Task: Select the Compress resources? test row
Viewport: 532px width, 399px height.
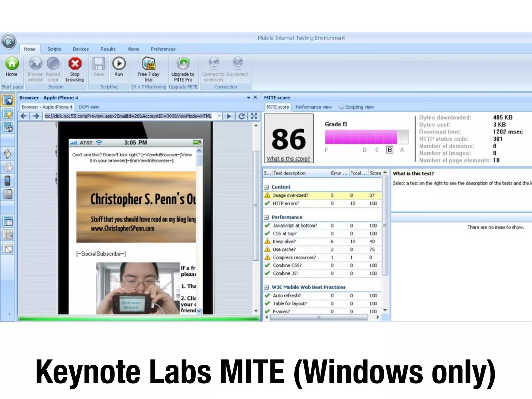Action: click(x=322, y=257)
